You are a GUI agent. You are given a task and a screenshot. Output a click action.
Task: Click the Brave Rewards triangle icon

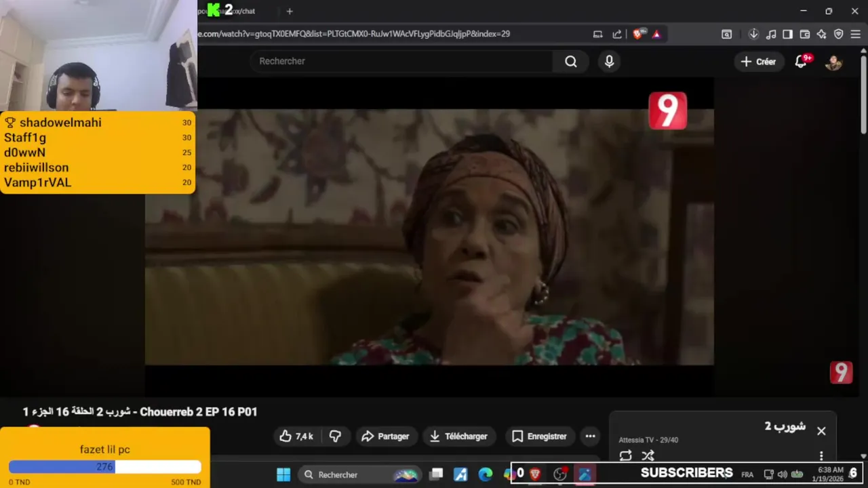point(656,34)
